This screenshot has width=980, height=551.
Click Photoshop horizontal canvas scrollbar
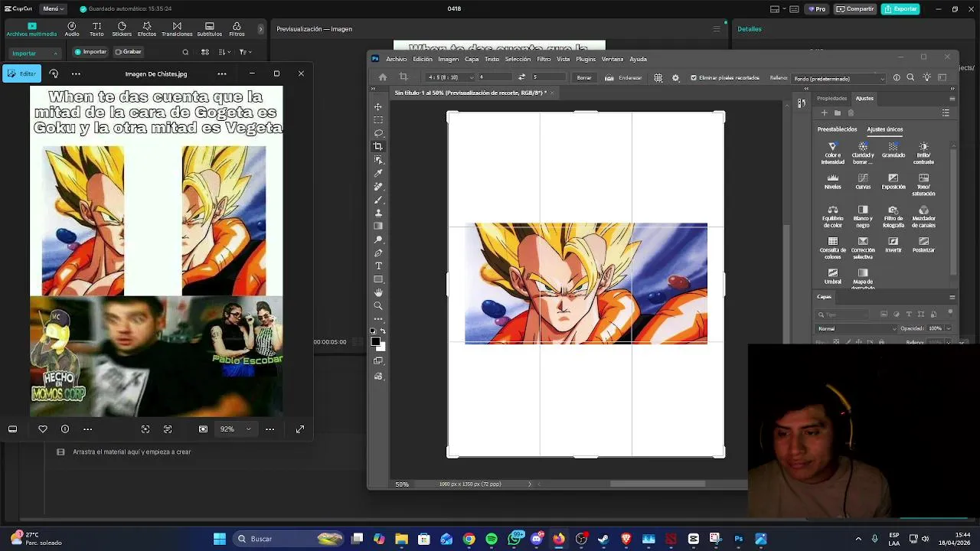[x=657, y=484]
